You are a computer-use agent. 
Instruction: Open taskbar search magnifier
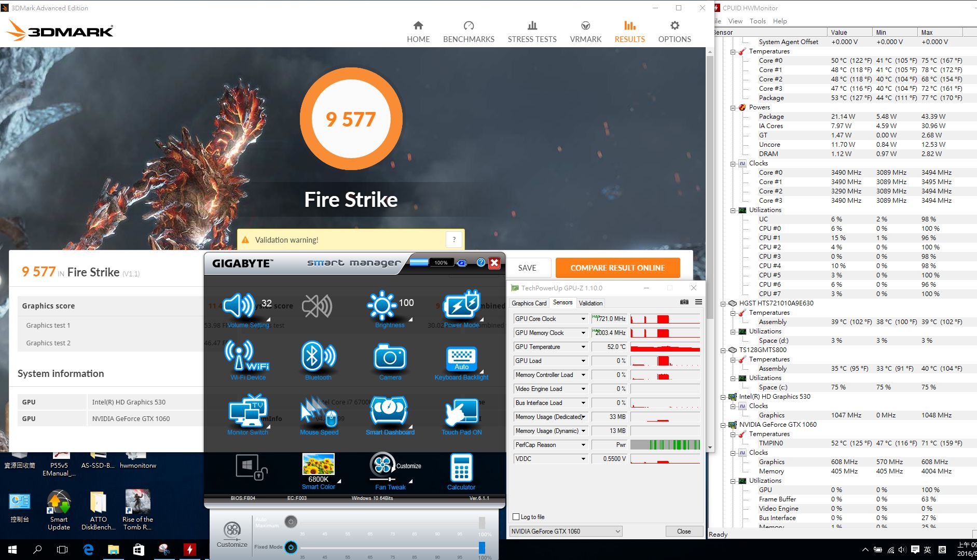(x=37, y=550)
